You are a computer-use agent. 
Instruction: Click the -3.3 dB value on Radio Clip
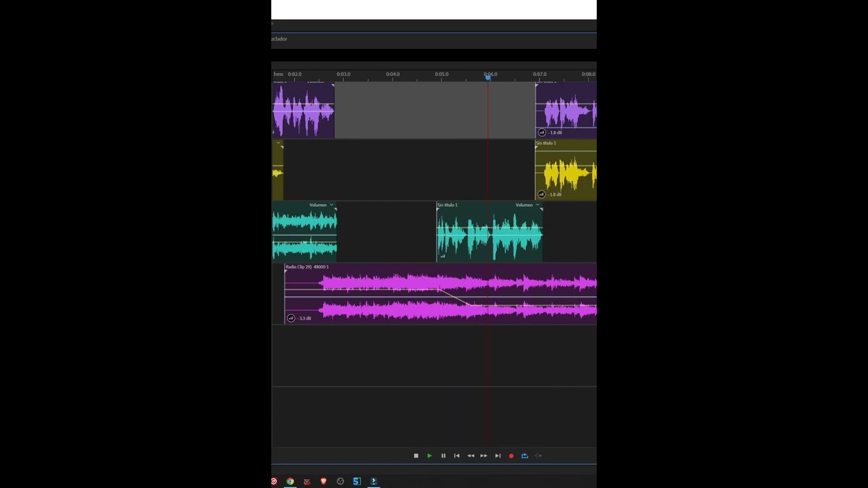[304, 318]
